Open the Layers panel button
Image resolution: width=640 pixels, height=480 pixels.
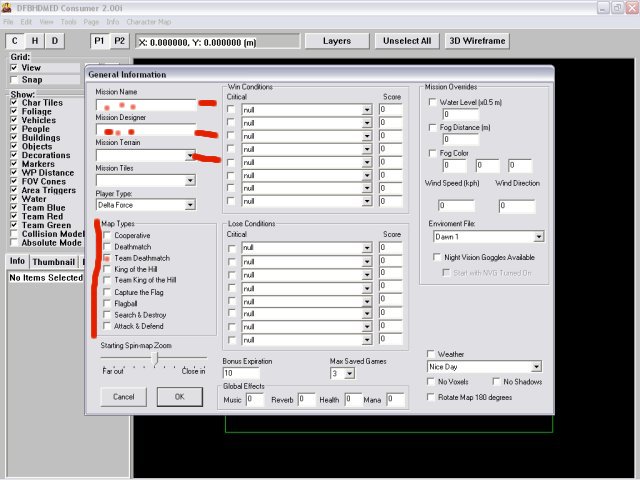(x=336, y=41)
